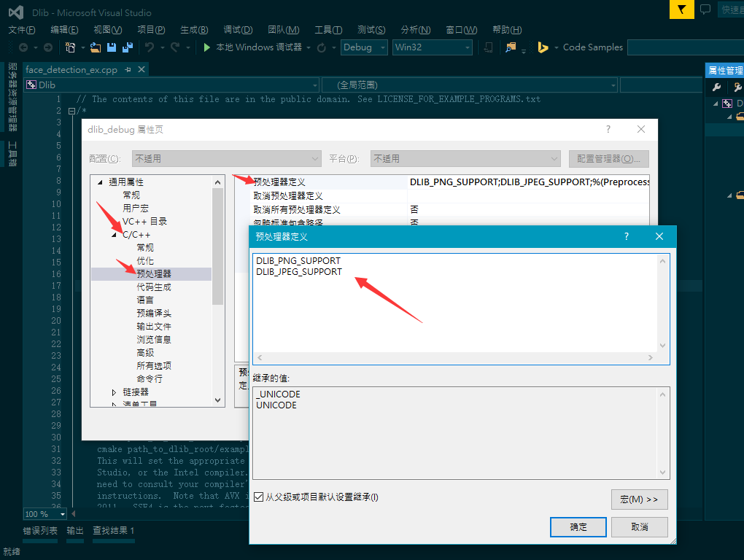Collapse the C/C++ tree node
The width and height of the screenshot is (744, 560).
coord(114,235)
